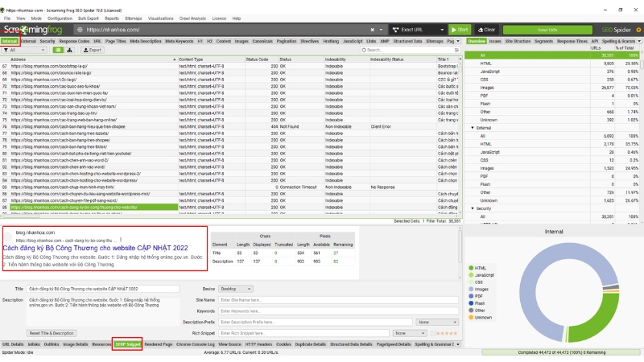Viewport: 644px width, 362px height.
Task: Click the Keywords input field
Action: (338, 311)
